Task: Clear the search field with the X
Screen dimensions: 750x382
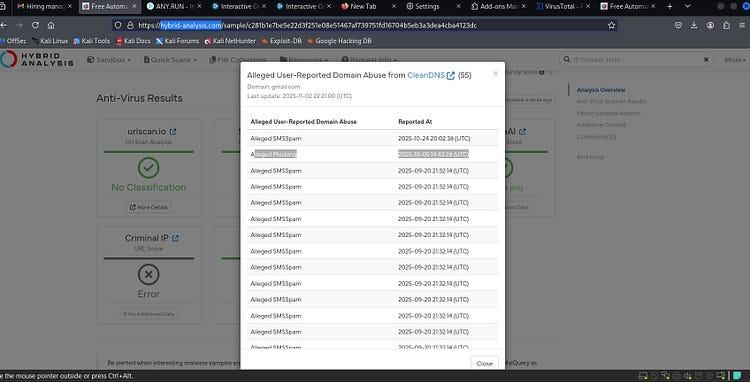Action: 706,60
